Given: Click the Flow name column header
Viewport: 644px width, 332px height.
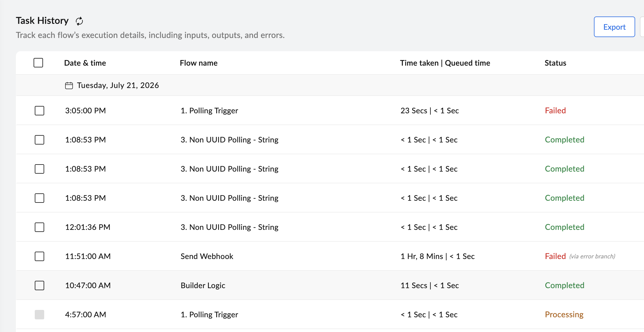Looking at the screenshot, I should click(199, 63).
